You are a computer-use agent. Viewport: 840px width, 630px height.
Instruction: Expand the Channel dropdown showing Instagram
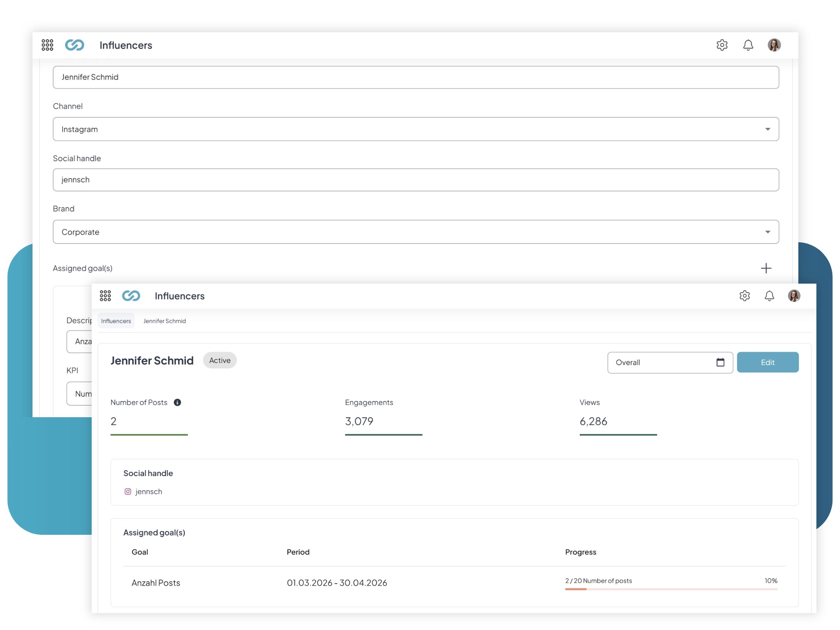415,129
